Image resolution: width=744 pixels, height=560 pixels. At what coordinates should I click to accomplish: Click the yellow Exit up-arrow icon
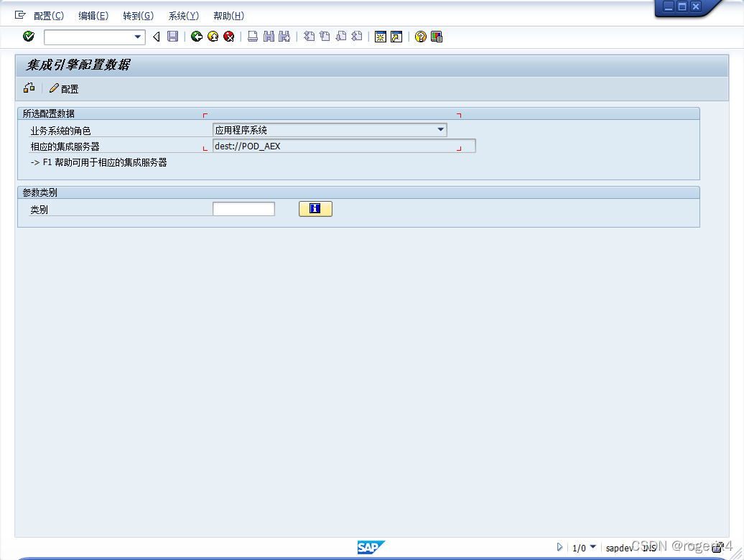point(213,37)
